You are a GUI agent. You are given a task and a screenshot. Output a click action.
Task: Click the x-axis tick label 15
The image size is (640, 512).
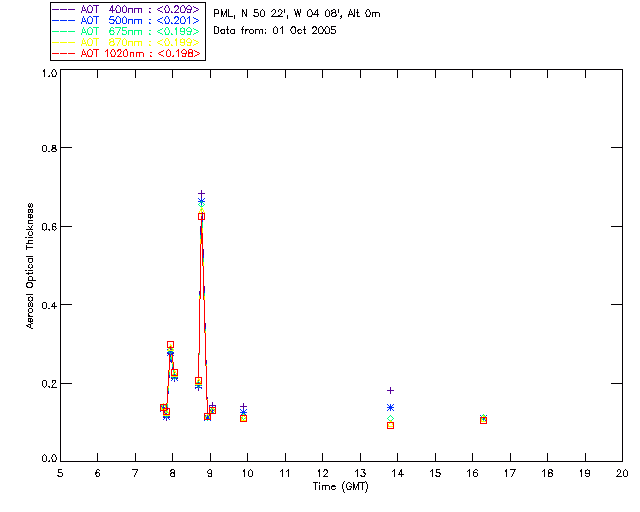435,473
